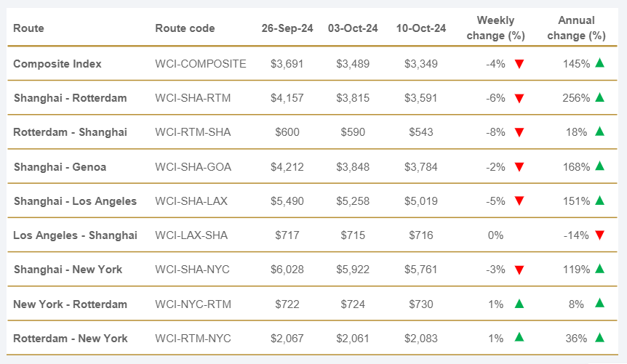627x364 pixels.
Task: Click red down arrow in Composite Index row
Action: [x=519, y=64]
